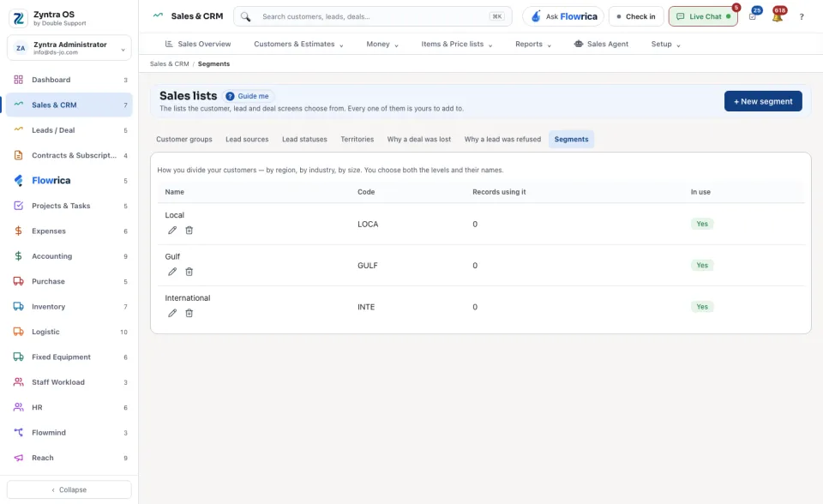Expand the Zyntra Administrator account dropdown
This screenshot has height=504, width=823.
[69, 48]
